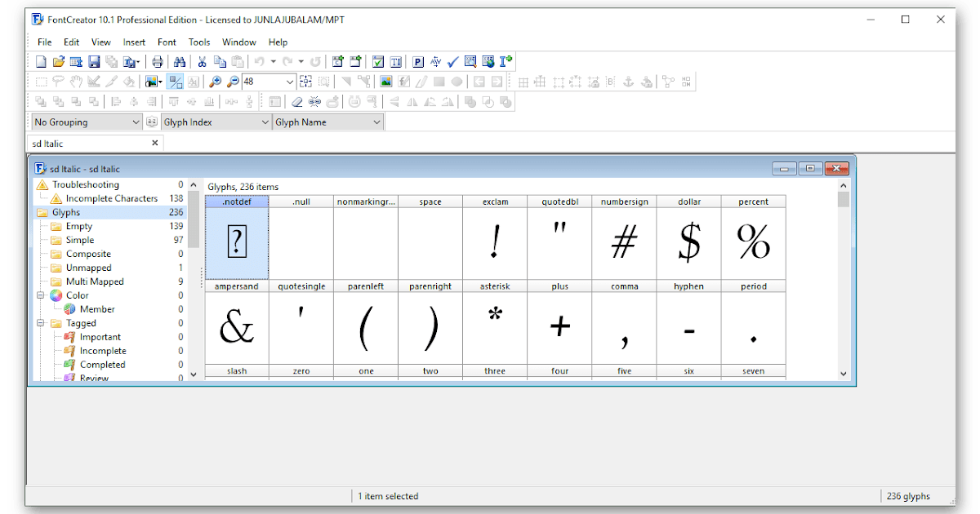Open the Window menu
Viewport: 980px width, 514px height.
(x=239, y=42)
